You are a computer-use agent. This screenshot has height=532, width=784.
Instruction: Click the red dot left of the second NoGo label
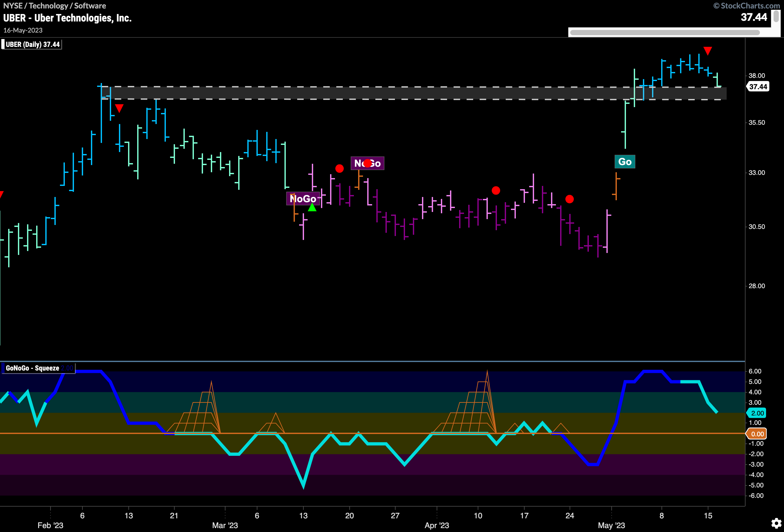point(339,168)
